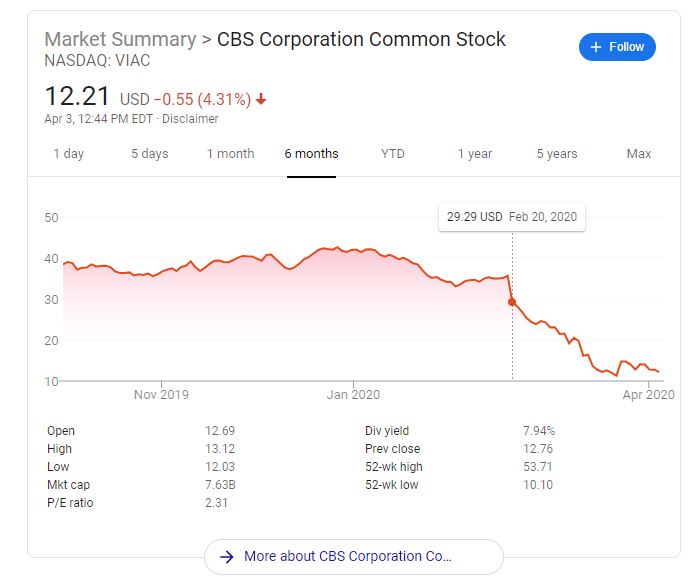Select the Max range tab

click(639, 154)
